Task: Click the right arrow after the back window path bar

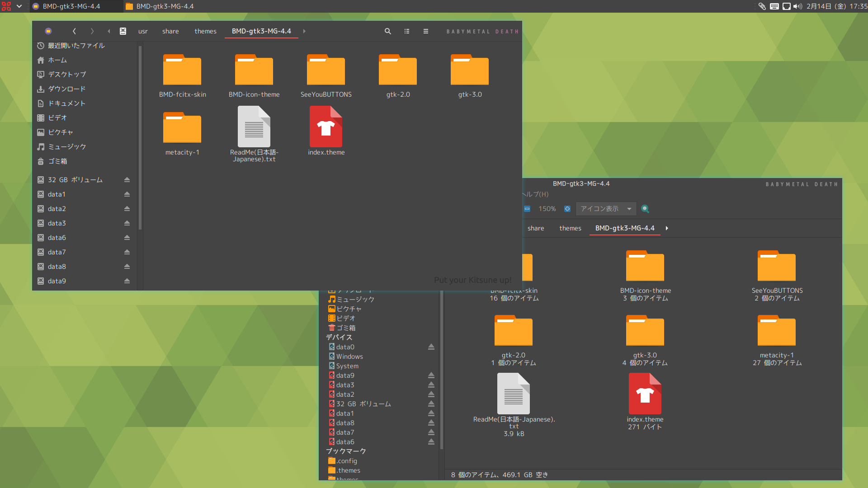Action: (667, 228)
